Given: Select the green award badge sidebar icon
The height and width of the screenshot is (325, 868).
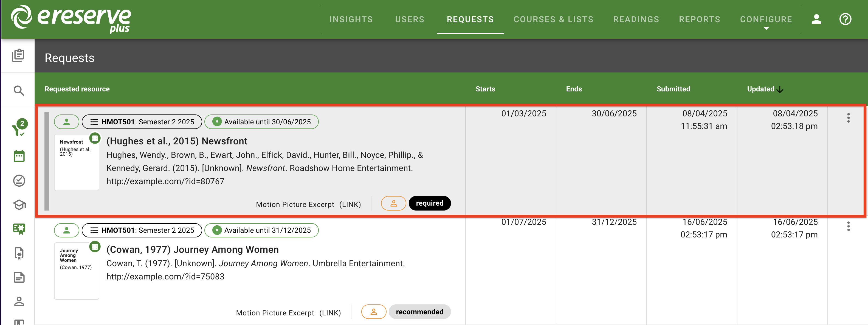Looking at the screenshot, I should point(19,229).
